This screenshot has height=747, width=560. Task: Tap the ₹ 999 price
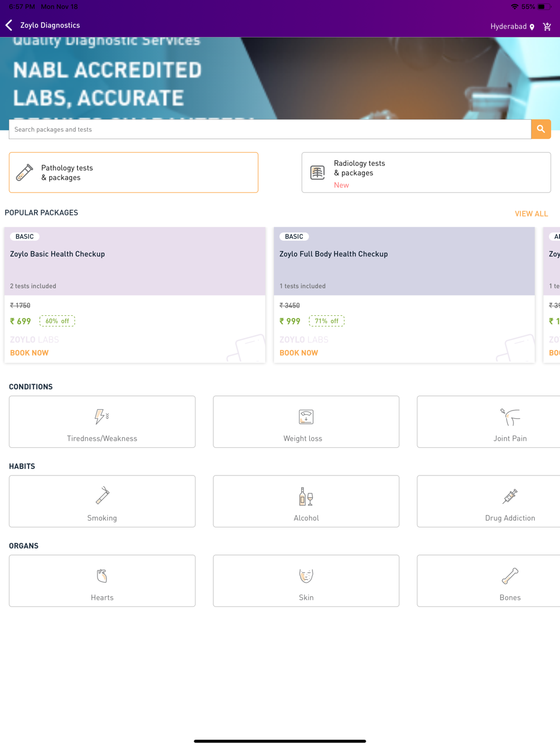[290, 321]
